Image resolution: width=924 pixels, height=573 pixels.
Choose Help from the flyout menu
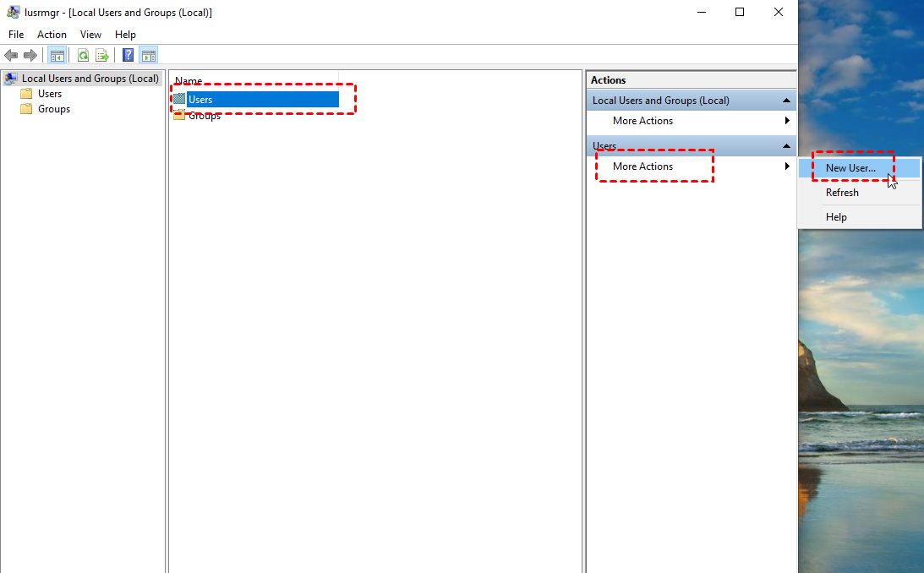859,217
